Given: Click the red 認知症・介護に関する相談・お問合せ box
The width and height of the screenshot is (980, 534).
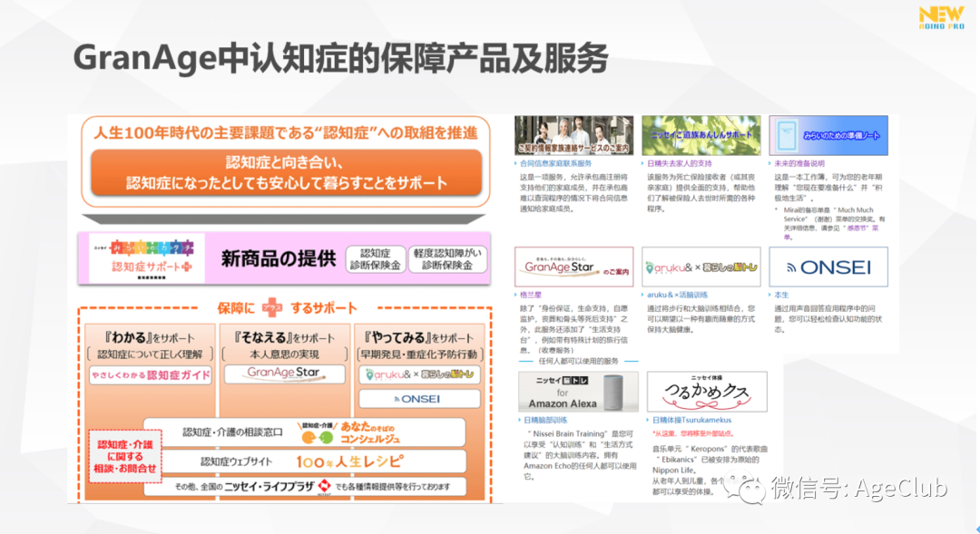Looking at the screenshot, I should click(125, 456).
